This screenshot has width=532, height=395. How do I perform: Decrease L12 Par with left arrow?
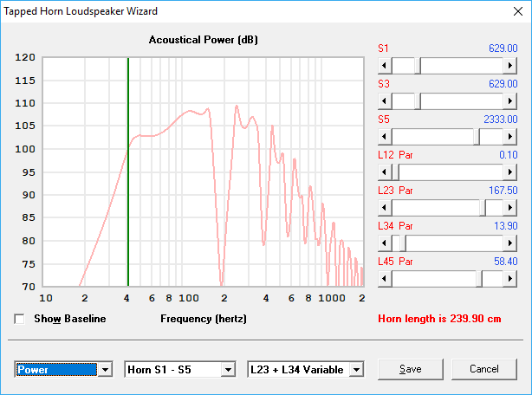tap(385, 172)
